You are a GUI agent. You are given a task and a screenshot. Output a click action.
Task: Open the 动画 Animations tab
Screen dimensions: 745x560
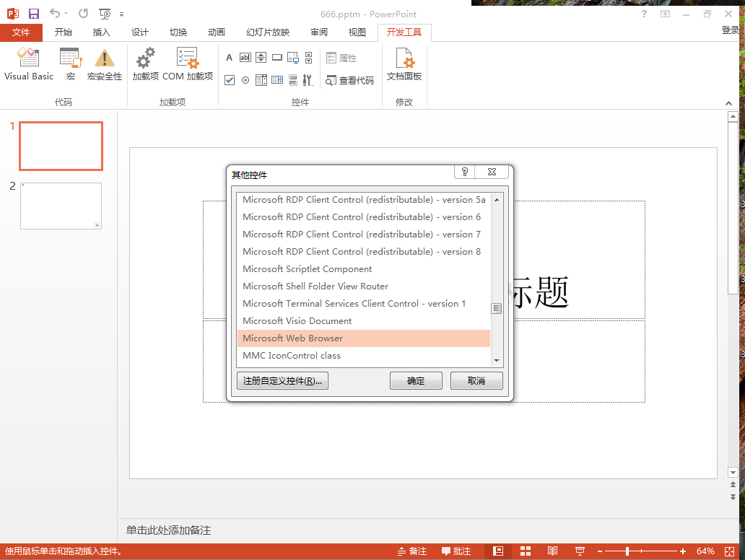point(217,32)
